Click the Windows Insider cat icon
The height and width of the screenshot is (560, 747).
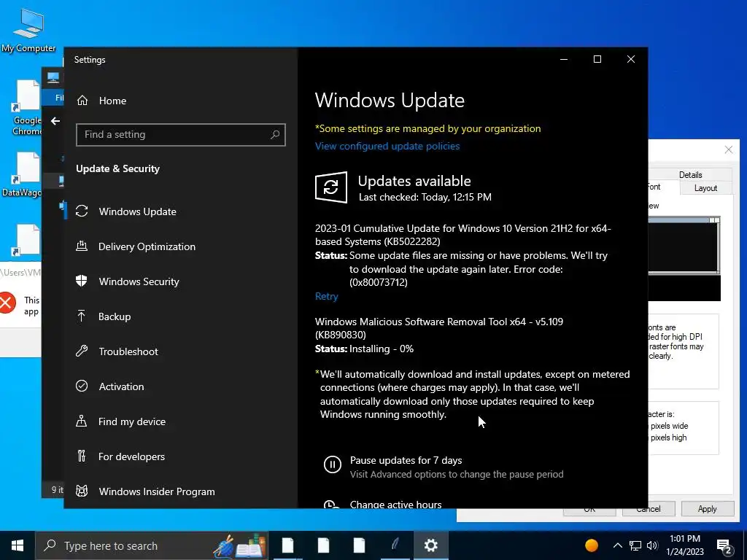tap(82, 491)
